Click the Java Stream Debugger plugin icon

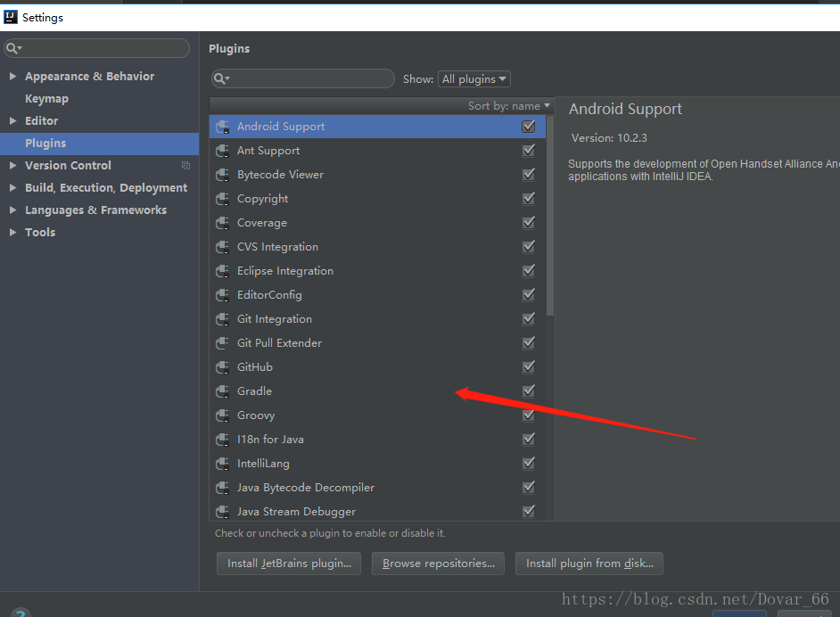pos(222,513)
